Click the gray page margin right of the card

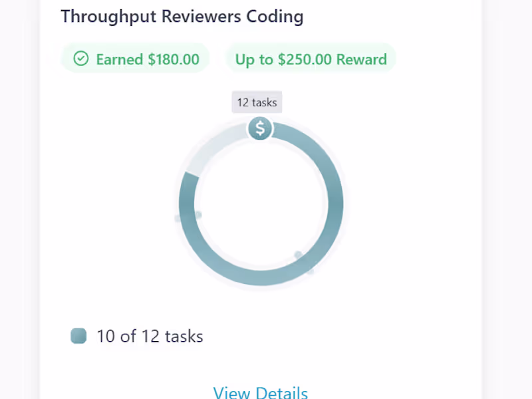[509, 199]
